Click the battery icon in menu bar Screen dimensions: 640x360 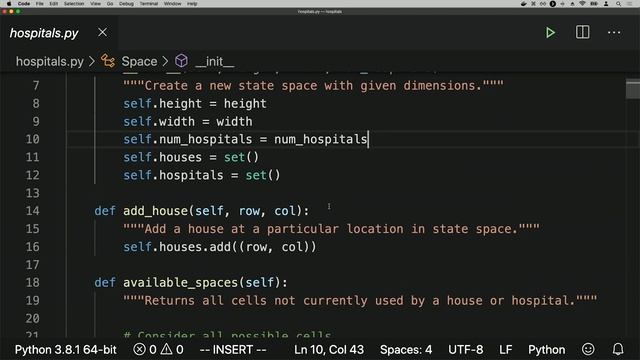[594, 4]
